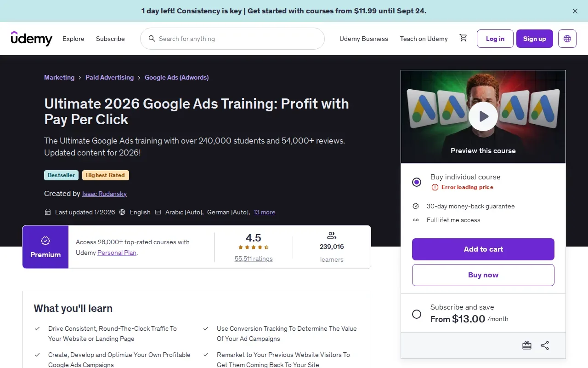Click the closed captions icon
The image size is (588, 368).
[158, 212]
